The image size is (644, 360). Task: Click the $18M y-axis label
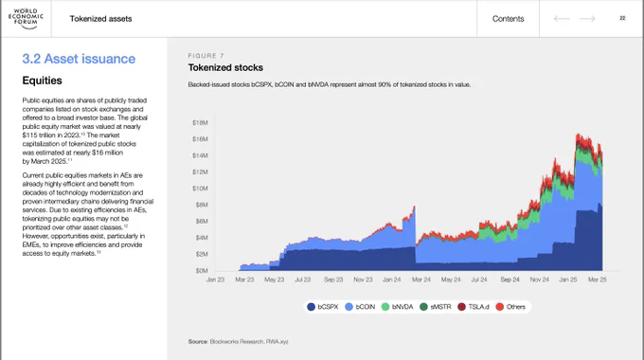(x=200, y=122)
